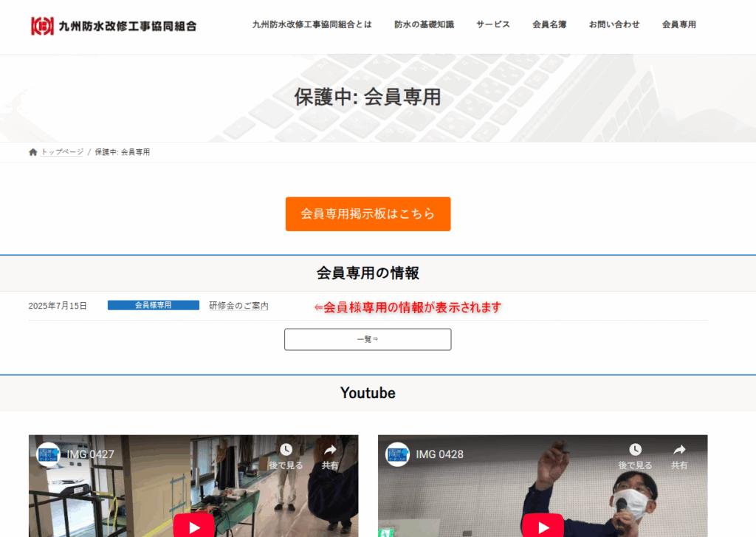Screen dimensions: 756x537
Task: Open the 研修会のご案内 post link
Action: (238, 306)
